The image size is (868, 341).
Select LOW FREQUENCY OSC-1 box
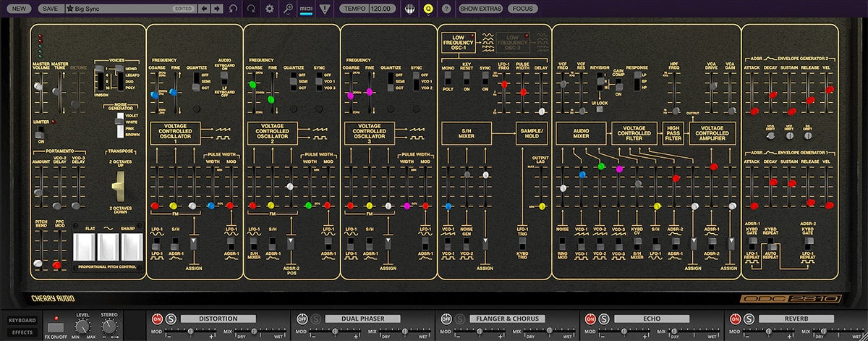coord(459,43)
